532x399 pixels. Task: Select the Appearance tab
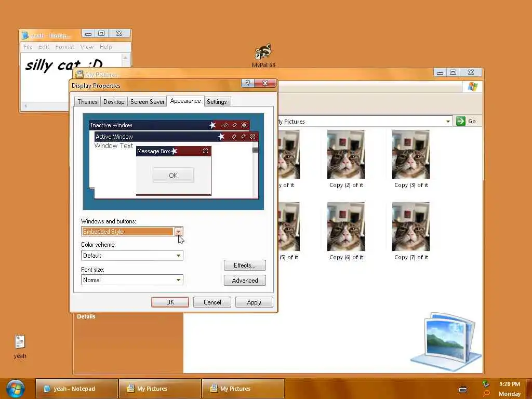coord(185,101)
